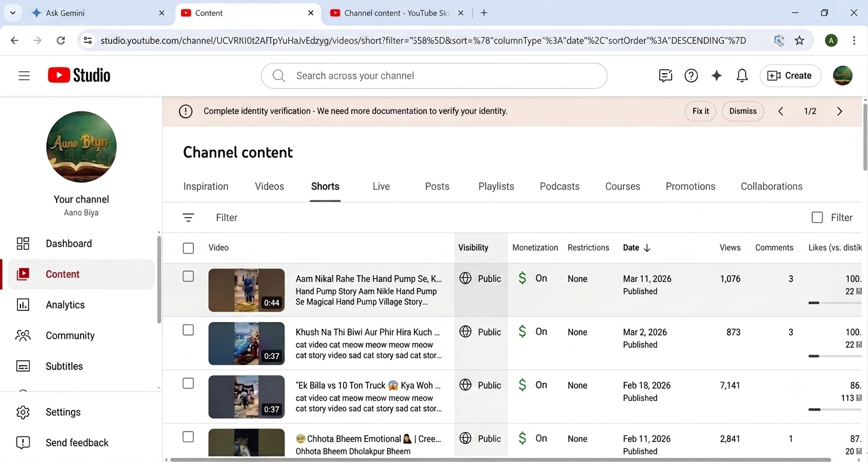Image resolution: width=868 pixels, height=463 pixels.
Task: Click the Create button
Action: (790, 76)
